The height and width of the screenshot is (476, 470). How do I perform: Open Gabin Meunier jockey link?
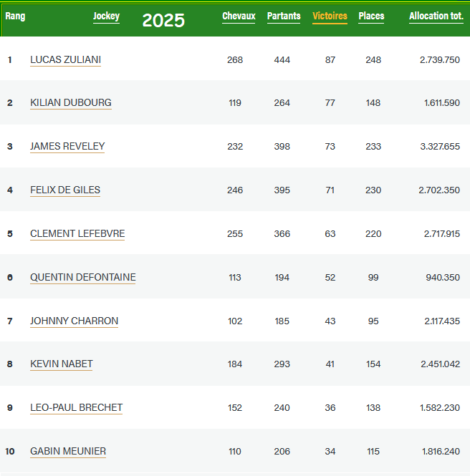(x=68, y=452)
